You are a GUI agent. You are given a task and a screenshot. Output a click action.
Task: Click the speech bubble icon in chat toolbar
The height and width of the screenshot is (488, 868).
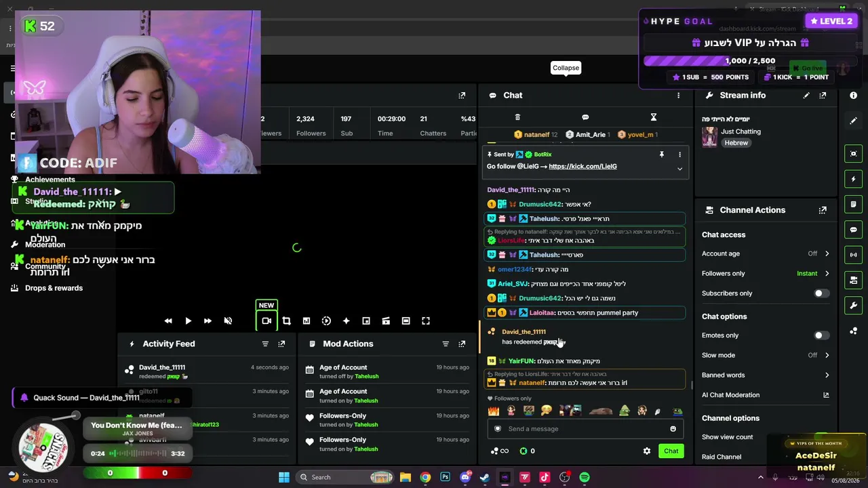(x=585, y=117)
